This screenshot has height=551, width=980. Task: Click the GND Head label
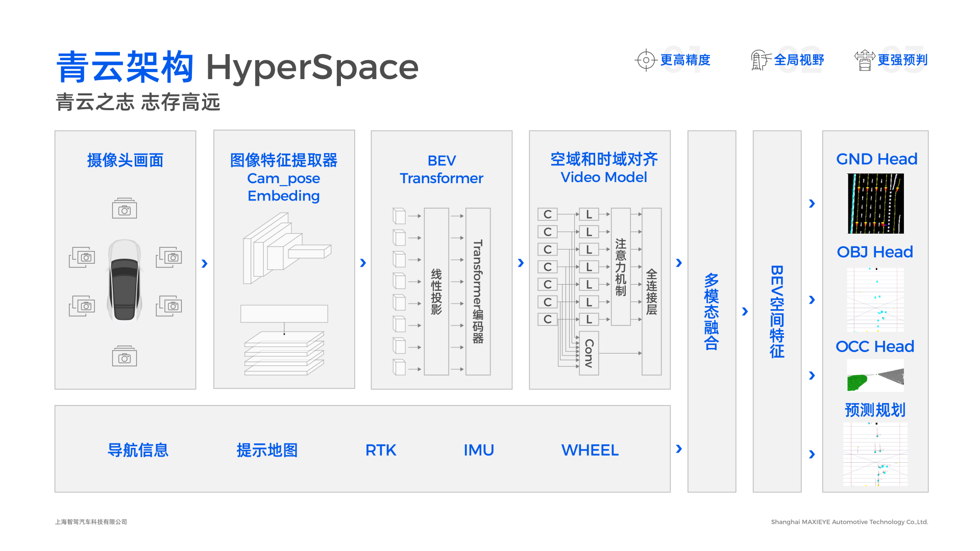point(876,159)
